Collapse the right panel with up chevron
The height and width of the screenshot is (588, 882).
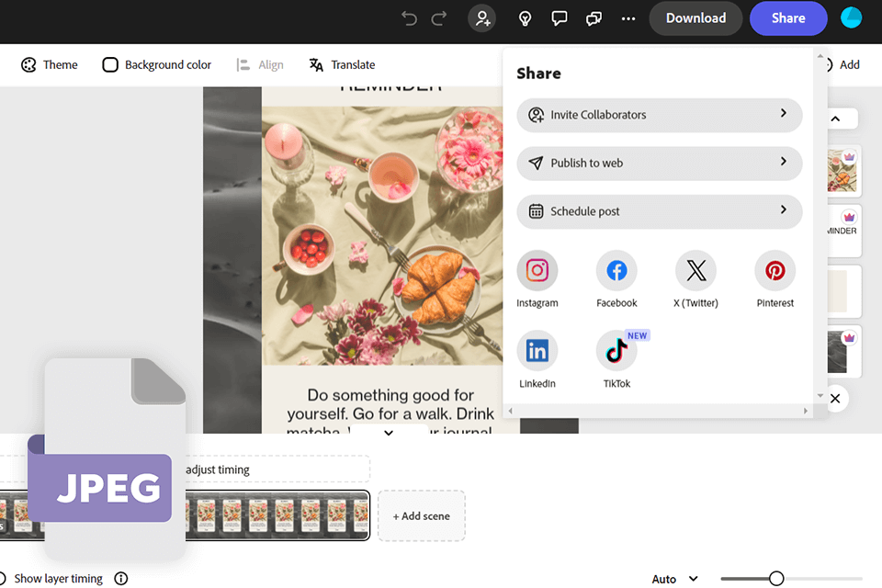[836, 119]
